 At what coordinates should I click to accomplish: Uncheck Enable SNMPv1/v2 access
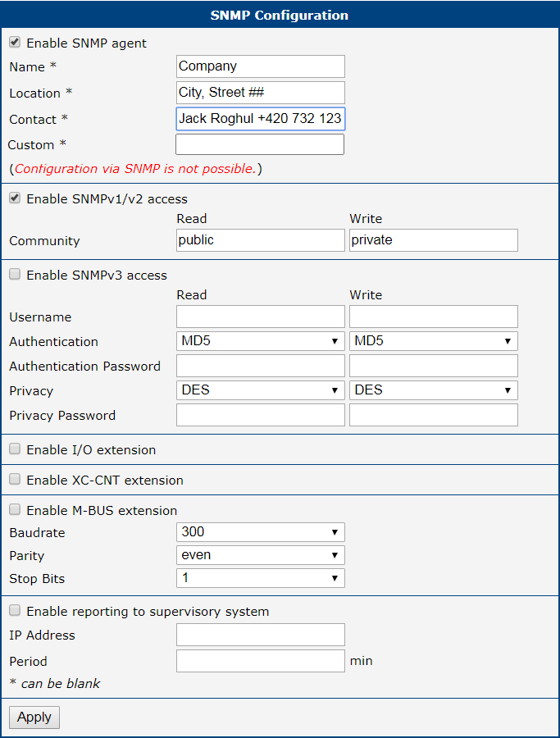15,198
